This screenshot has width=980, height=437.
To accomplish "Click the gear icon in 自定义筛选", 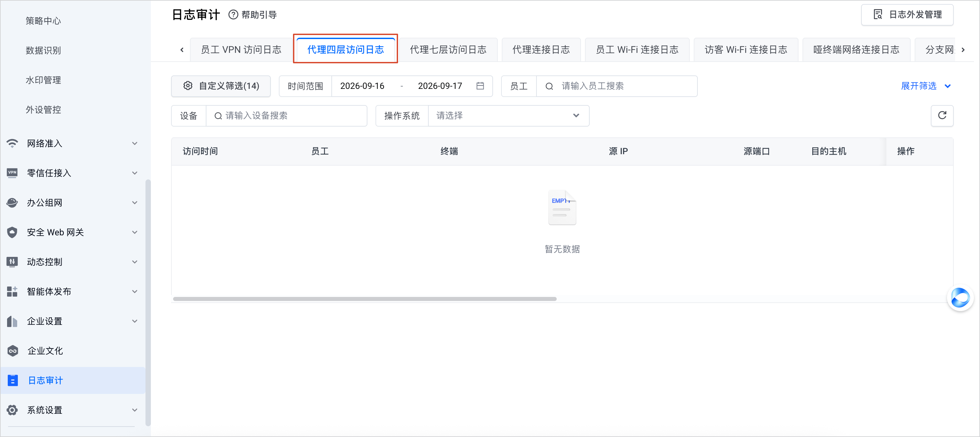I will [x=188, y=86].
